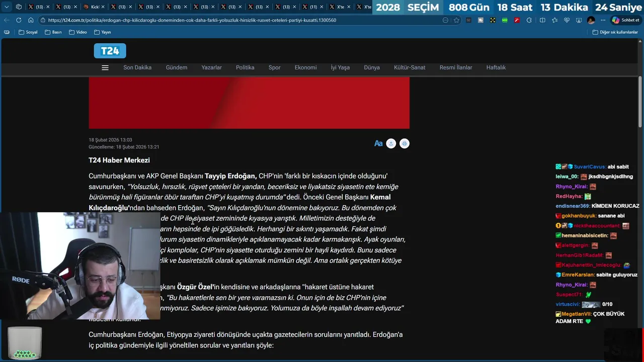The image size is (644, 362).
Task: Click the print icon in article toolbar
Action: (x=405, y=144)
